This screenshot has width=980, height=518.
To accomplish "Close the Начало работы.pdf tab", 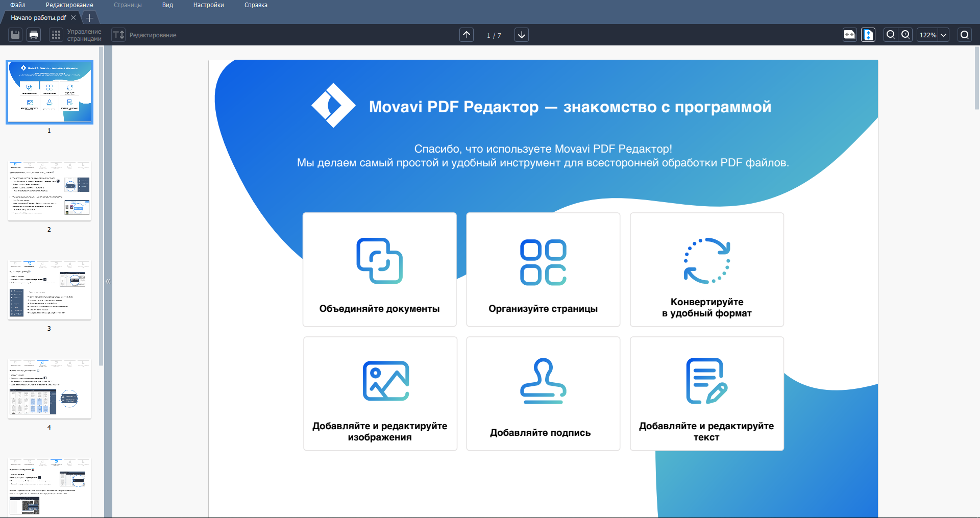I will coord(73,17).
